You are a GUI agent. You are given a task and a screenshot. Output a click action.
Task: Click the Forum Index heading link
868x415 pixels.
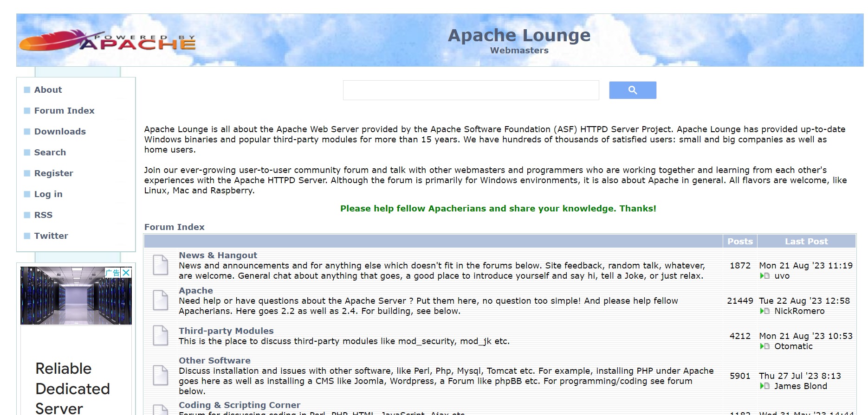(175, 227)
